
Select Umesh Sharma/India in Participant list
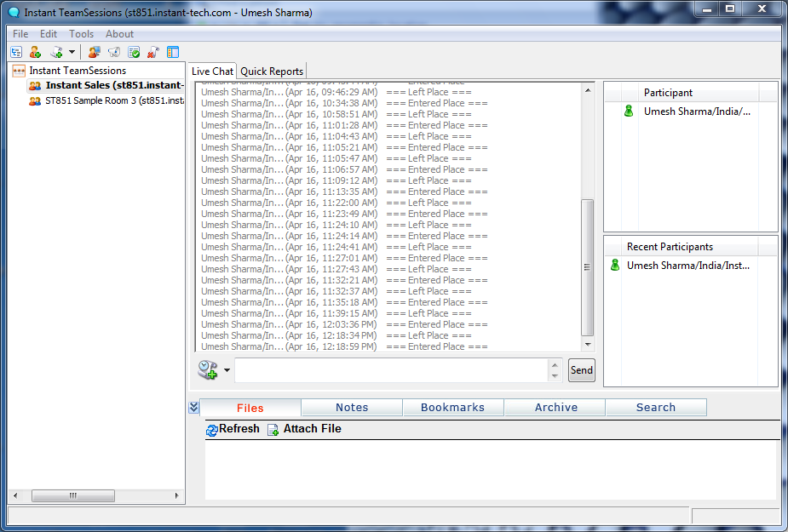point(697,112)
